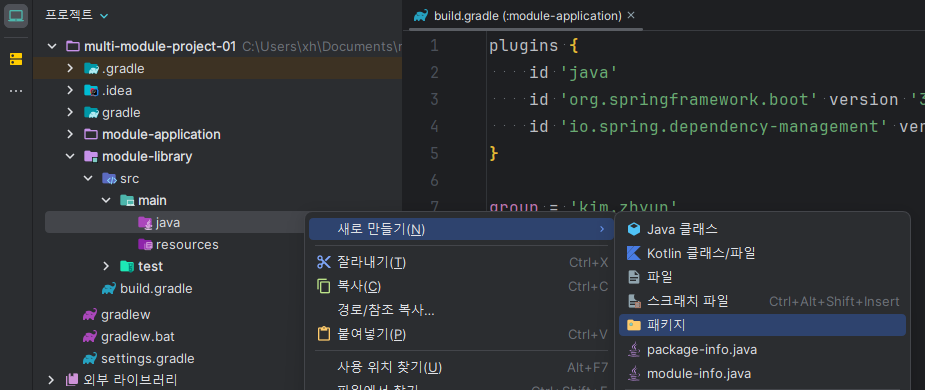
Task: Open the Structure tool window icon
Action: point(16,59)
